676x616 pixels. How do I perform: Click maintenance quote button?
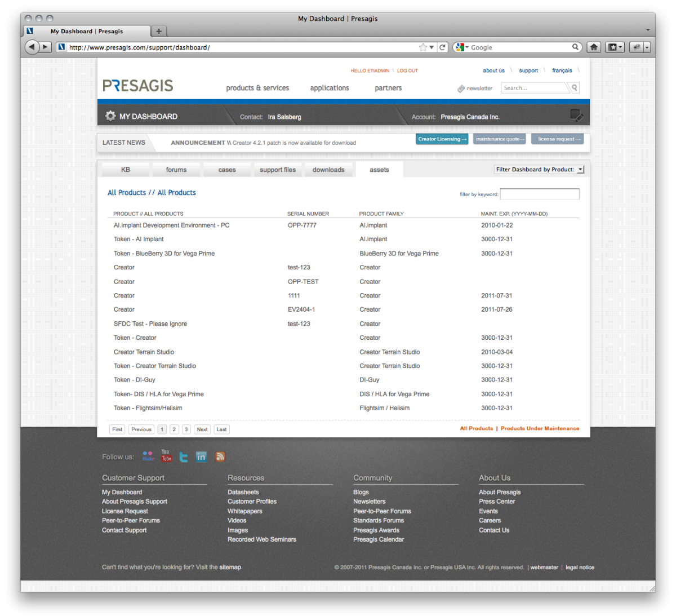point(500,139)
